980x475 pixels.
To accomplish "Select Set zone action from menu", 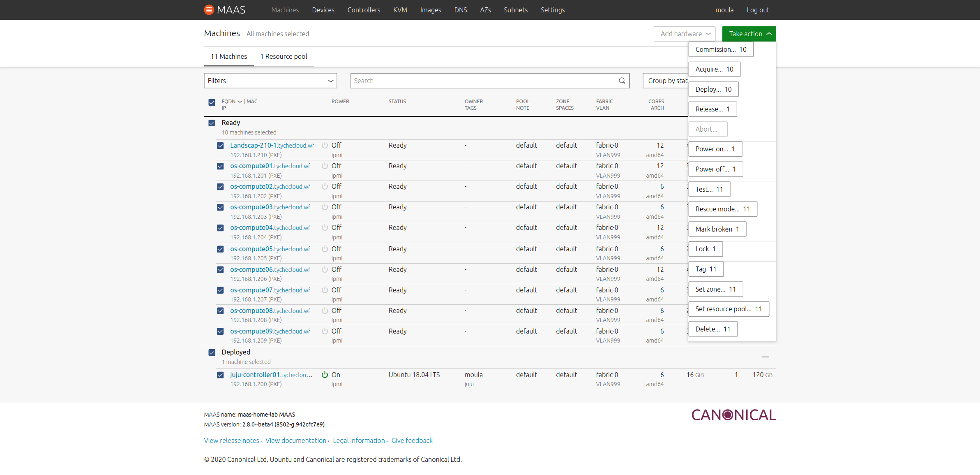I will pos(715,289).
